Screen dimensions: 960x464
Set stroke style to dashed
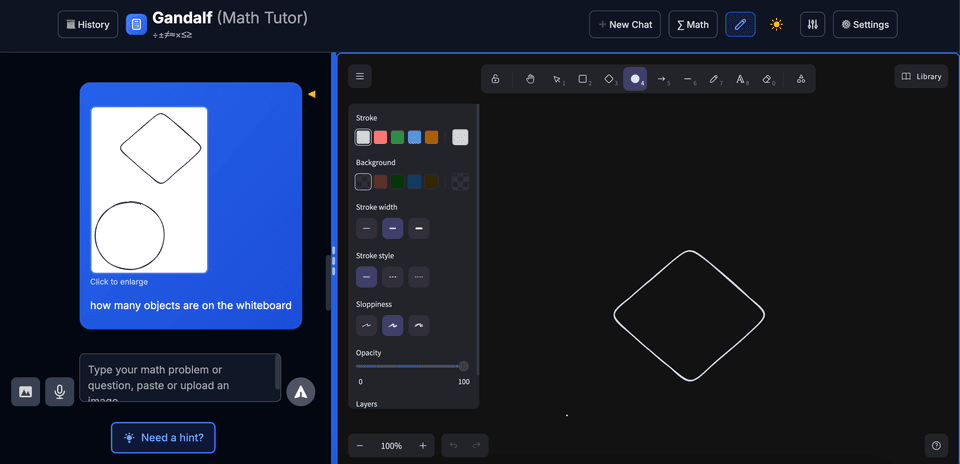tap(392, 277)
